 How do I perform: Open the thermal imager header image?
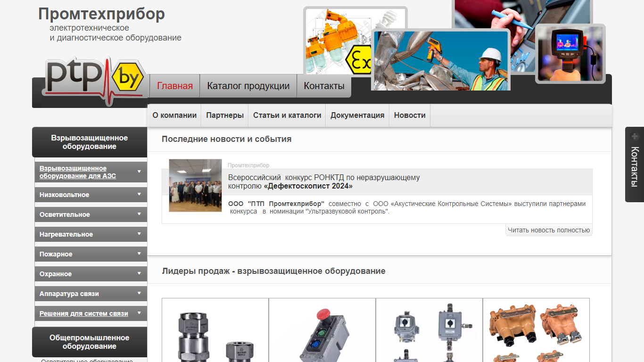tap(570, 54)
